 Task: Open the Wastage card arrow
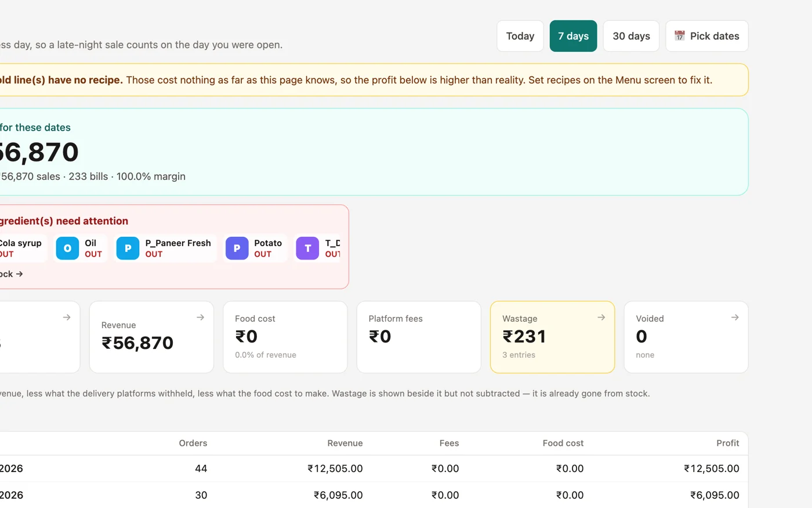(x=601, y=318)
